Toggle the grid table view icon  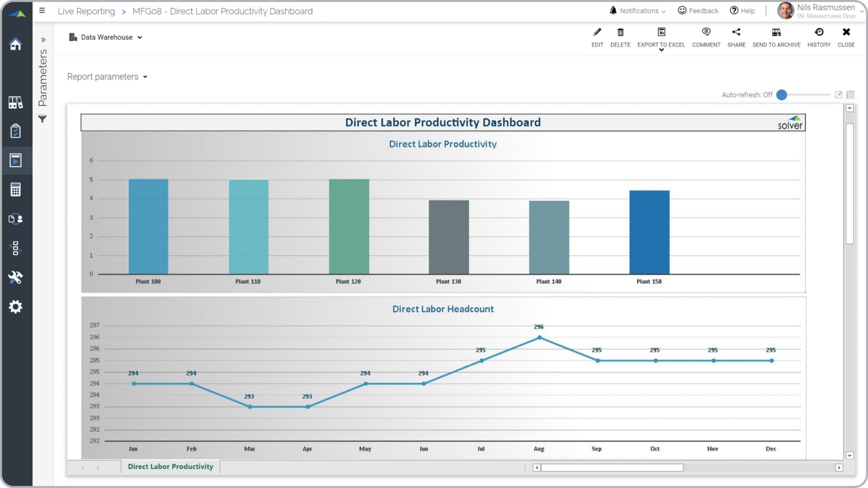[x=850, y=95]
